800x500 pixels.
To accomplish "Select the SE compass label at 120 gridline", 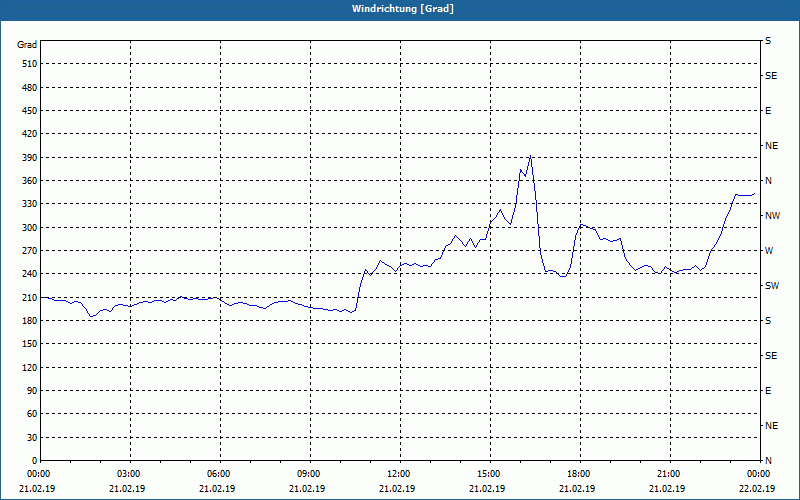I will coord(771,356).
